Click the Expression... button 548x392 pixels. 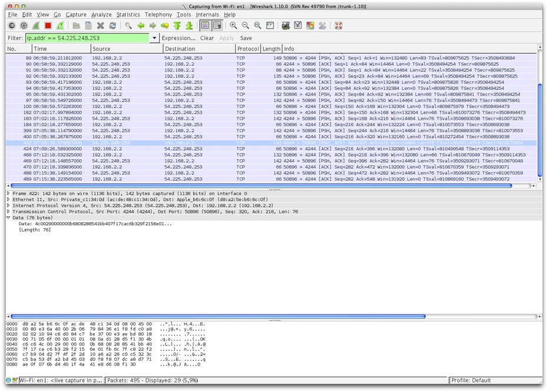pos(178,38)
